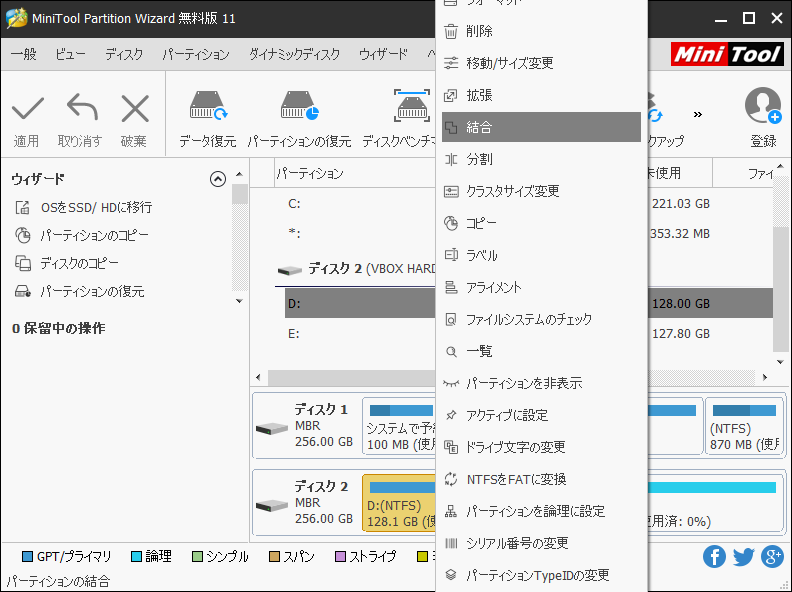The image size is (792, 592).
Task: Click the Discard (破棄) X icon
Action: point(135,109)
